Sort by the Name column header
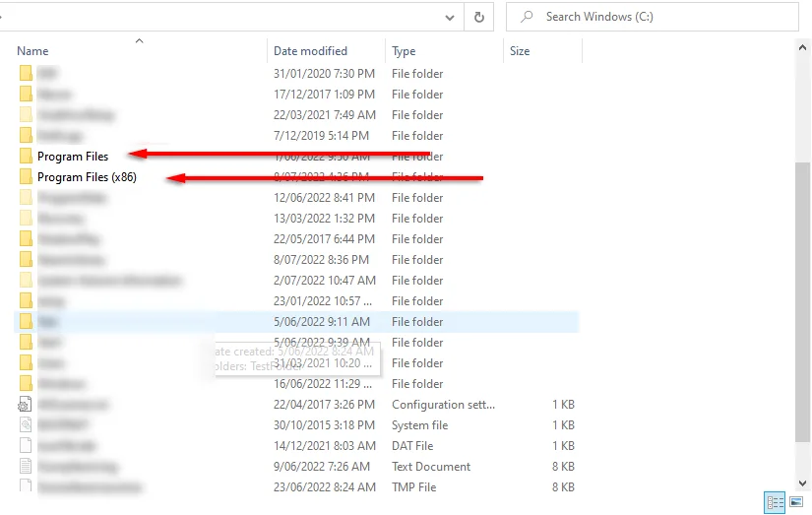Image resolution: width=812 pixels, height=515 pixels. (x=32, y=51)
